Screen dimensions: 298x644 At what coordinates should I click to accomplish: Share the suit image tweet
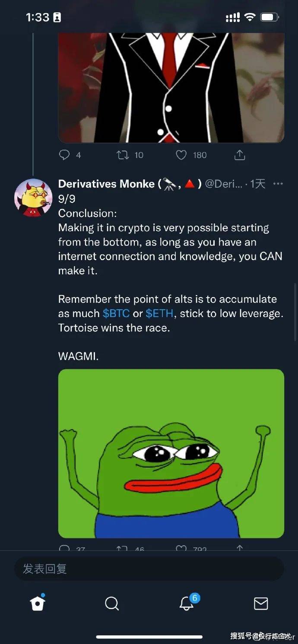coord(240,155)
